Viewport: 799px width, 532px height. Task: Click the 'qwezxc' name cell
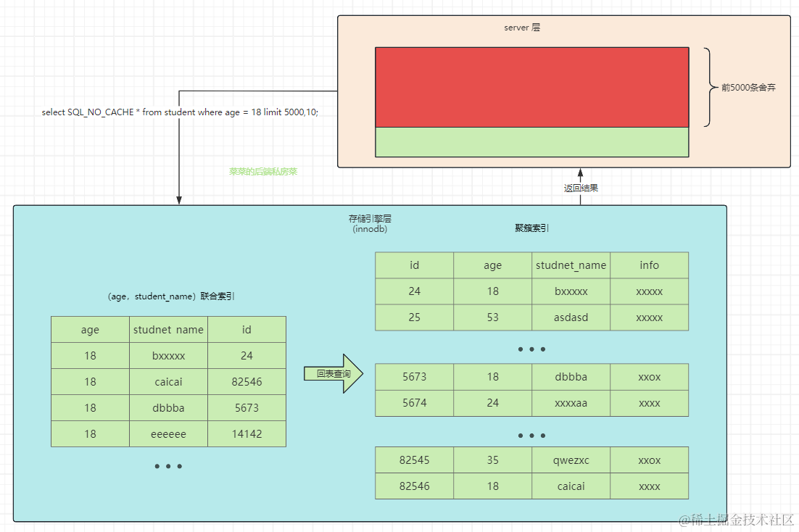point(571,460)
